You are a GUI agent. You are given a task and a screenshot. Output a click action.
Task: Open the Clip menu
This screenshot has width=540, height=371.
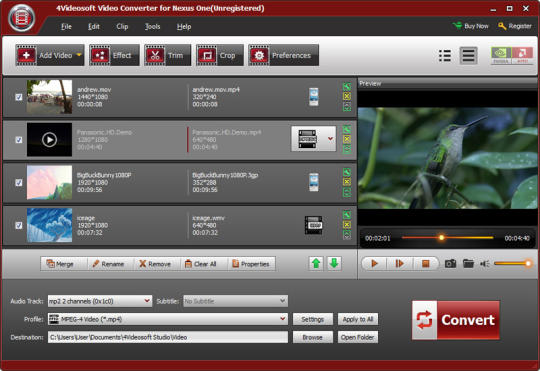[x=122, y=27]
